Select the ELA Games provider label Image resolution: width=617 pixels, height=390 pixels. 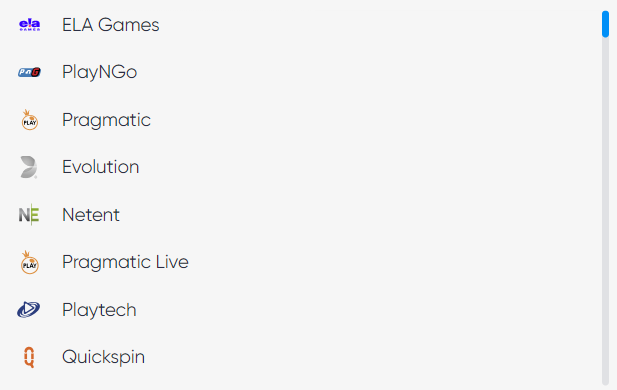(x=111, y=25)
